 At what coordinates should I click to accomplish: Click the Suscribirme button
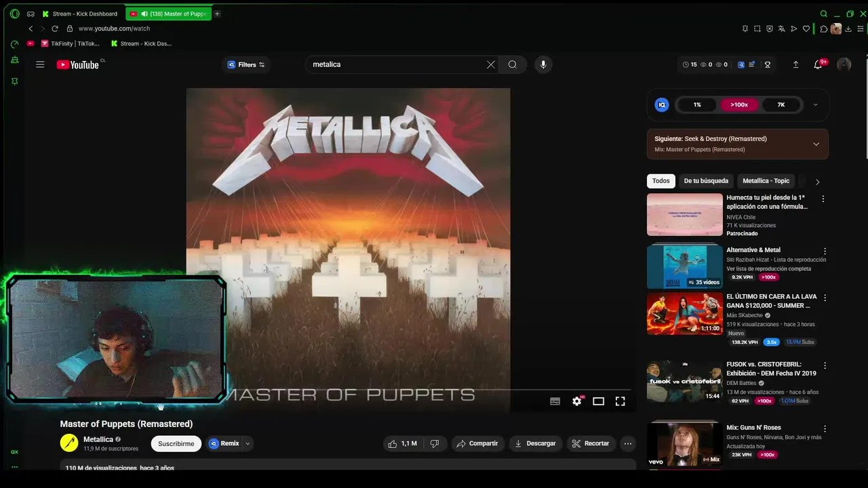pyautogui.click(x=176, y=443)
